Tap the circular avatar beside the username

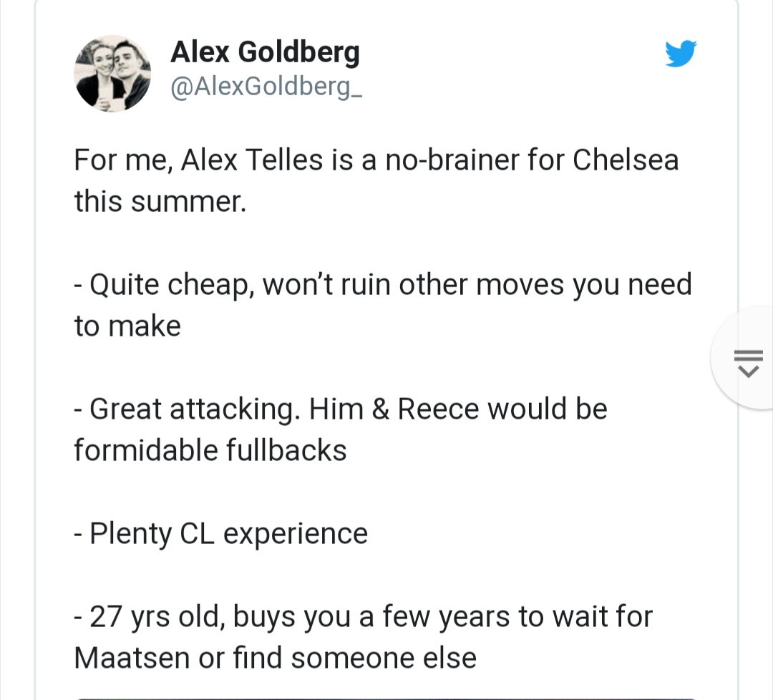click(x=112, y=73)
